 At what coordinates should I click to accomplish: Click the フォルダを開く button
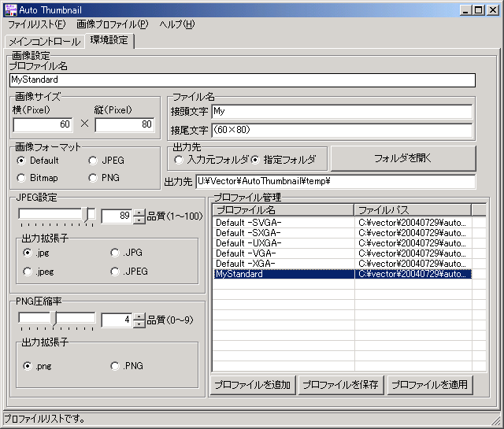coord(403,158)
